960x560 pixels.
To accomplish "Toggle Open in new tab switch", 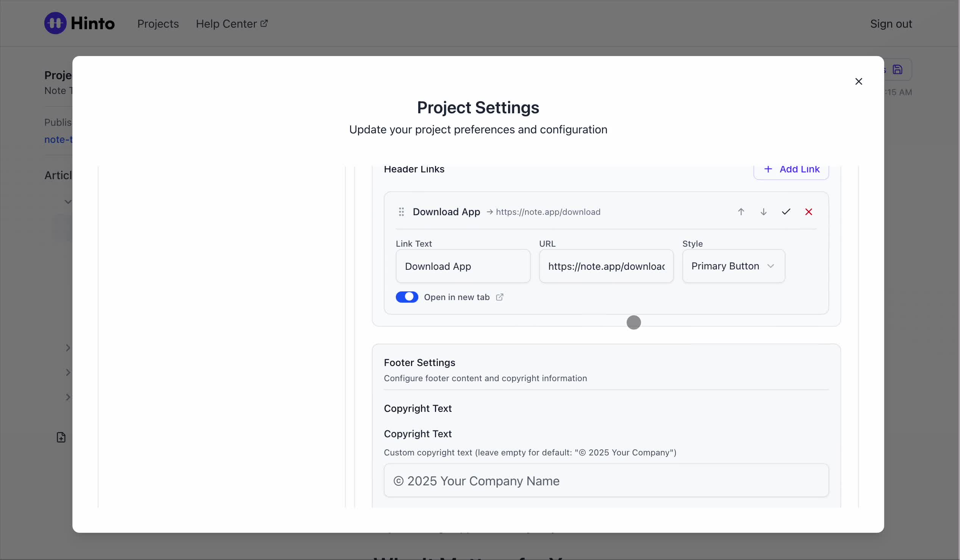I will click(407, 297).
